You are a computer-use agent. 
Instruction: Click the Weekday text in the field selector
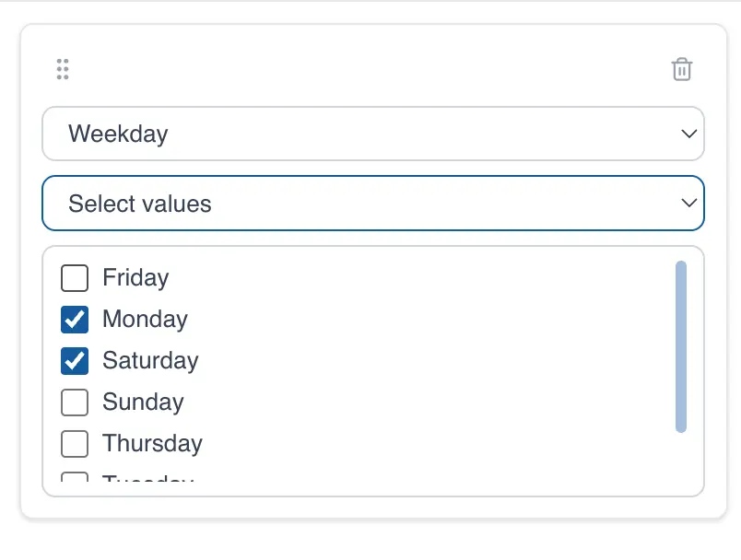point(118,134)
